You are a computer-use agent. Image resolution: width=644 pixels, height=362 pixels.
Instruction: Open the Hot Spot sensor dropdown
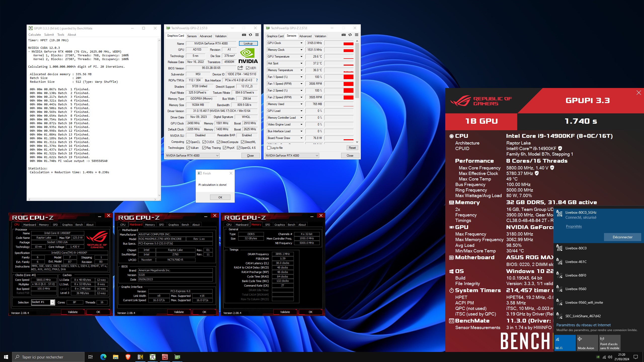click(x=301, y=63)
